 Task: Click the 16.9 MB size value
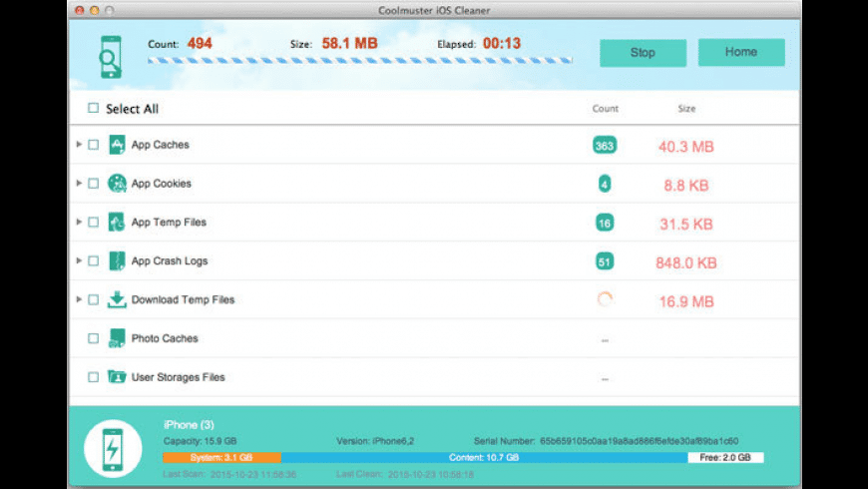pyautogui.click(x=685, y=301)
